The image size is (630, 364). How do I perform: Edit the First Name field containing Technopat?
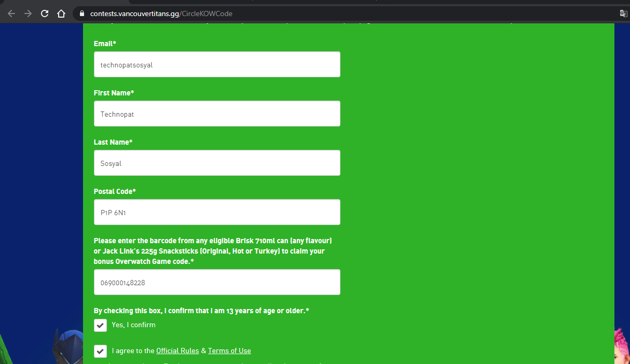pos(217,114)
